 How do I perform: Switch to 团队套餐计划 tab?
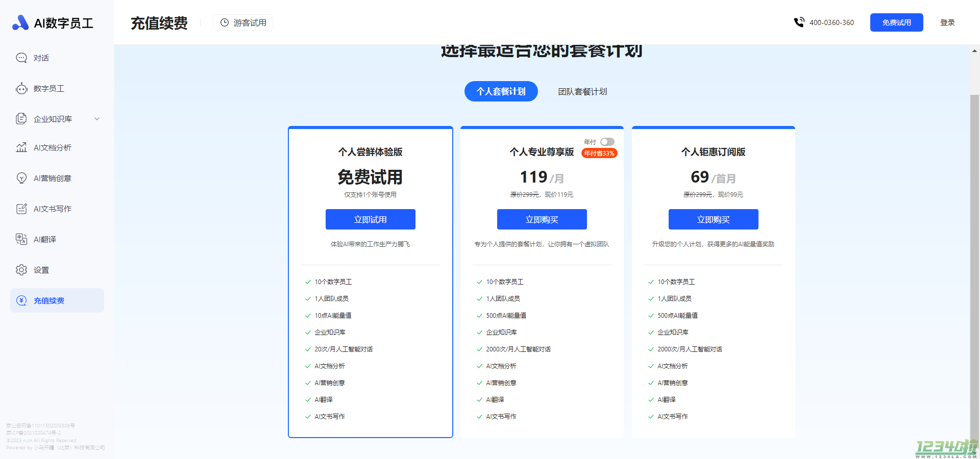582,92
